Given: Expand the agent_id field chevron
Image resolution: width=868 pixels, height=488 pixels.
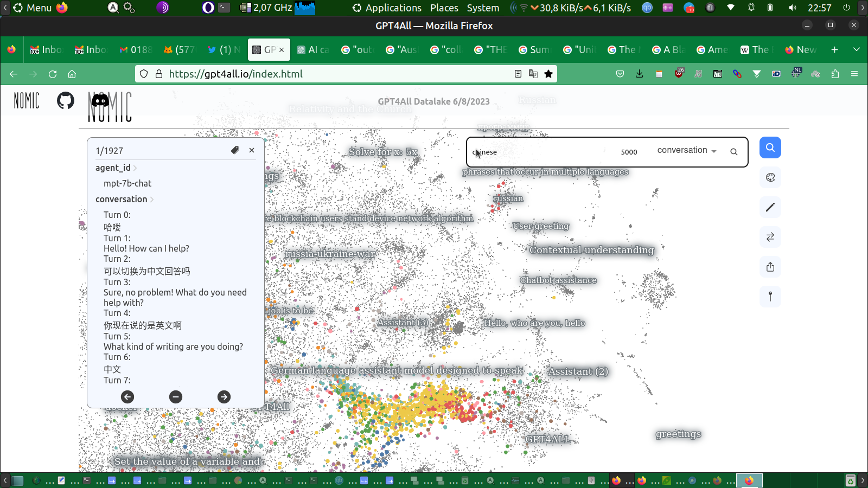Looking at the screenshot, I should click(135, 168).
